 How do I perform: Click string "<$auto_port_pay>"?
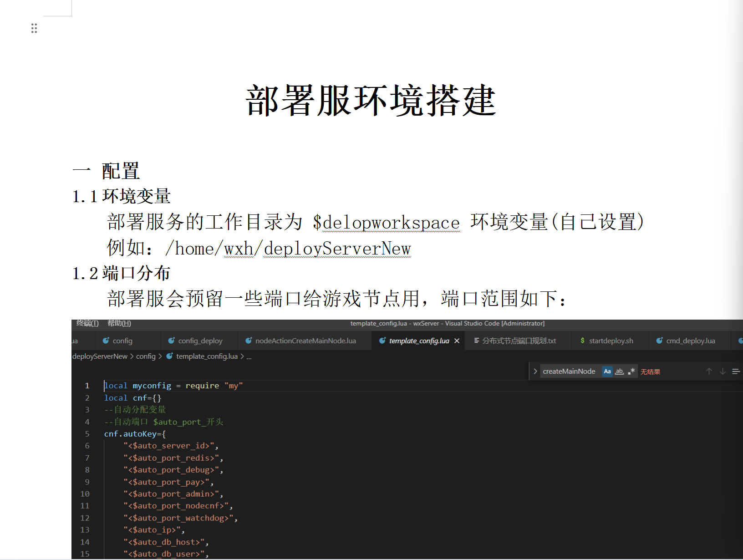point(166,482)
